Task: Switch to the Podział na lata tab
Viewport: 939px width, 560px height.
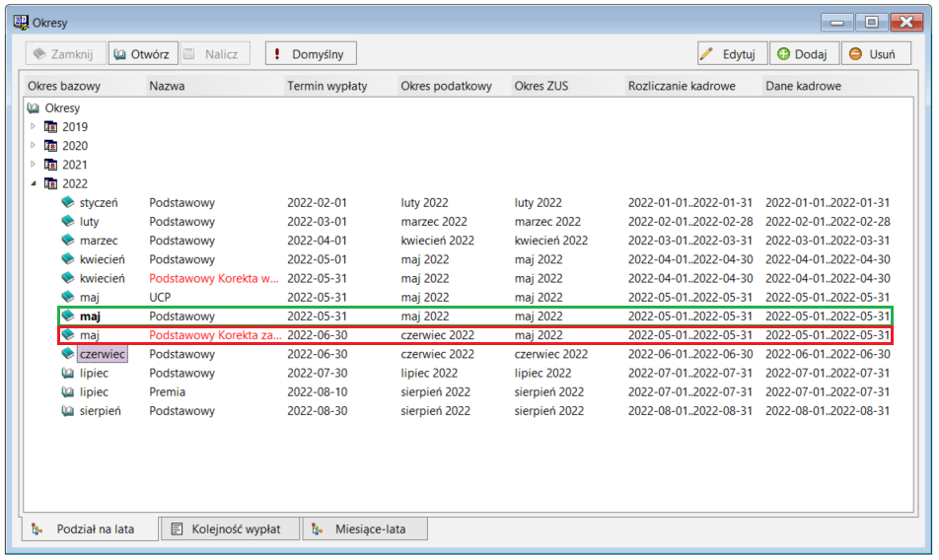Action: (90, 528)
